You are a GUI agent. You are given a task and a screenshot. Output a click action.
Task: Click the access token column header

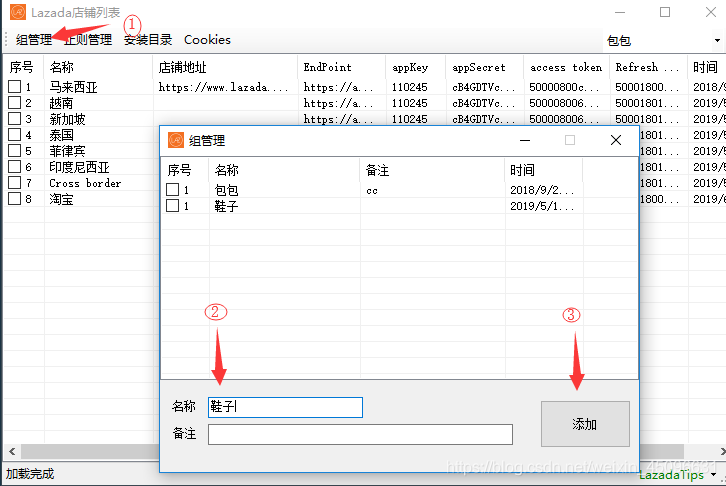click(x=567, y=67)
